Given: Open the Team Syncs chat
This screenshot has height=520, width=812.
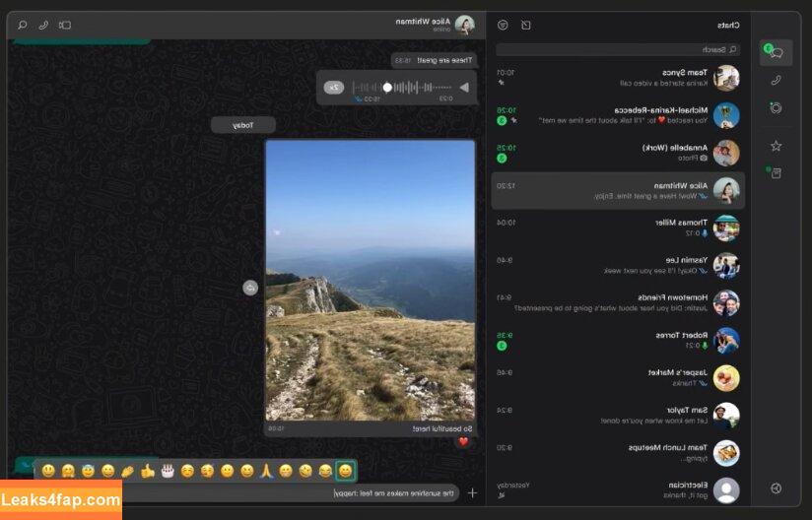Looking at the screenshot, I should (618, 78).
